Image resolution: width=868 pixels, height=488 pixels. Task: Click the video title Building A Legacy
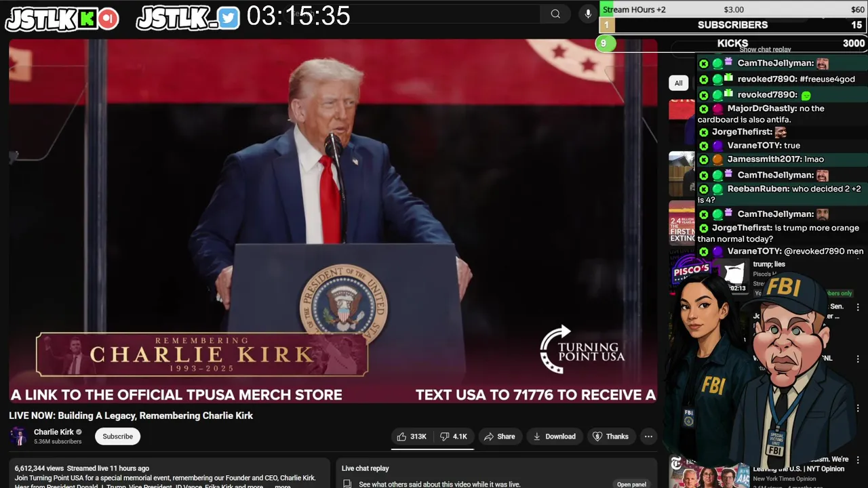[x=131, y=415]
